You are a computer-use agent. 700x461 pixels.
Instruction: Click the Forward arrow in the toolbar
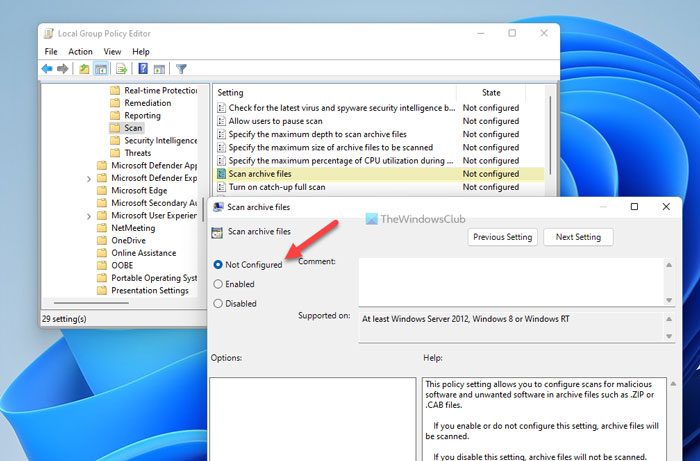coord(63,69)
